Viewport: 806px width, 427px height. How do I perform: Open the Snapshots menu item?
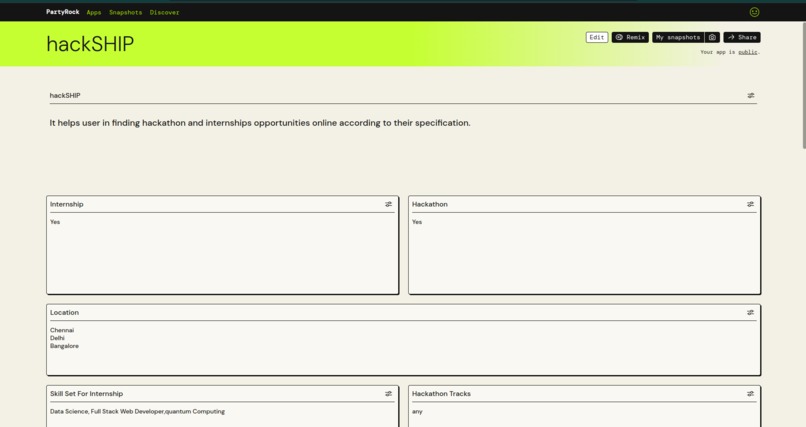[125, 12]
